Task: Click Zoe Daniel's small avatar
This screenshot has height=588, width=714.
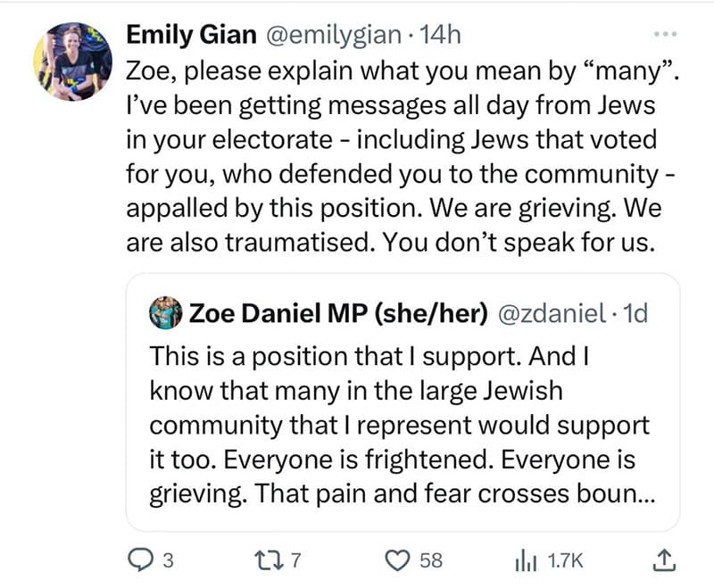Action: tap(166, 312)
